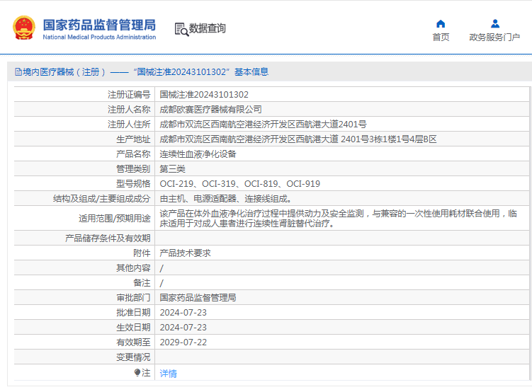Click the 备注 row label
The height and width of the screenshot is (392, 532).
[x=142, y=283]
